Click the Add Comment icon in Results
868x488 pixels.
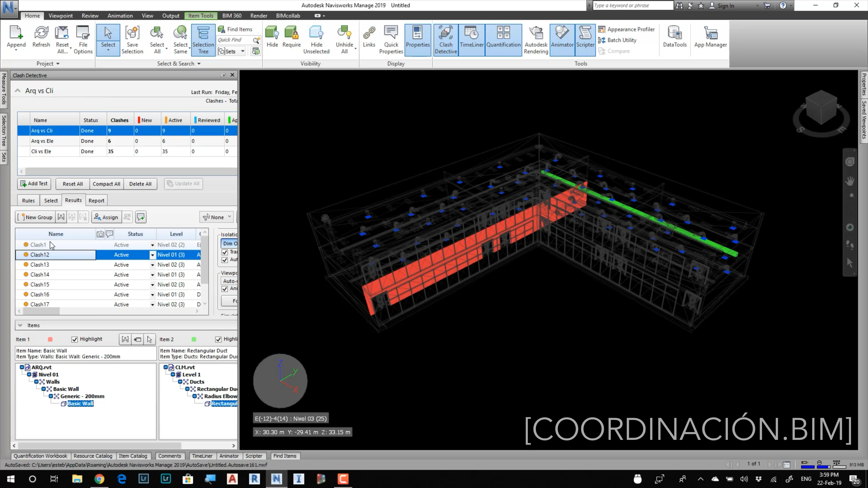(x=141, y=217)
